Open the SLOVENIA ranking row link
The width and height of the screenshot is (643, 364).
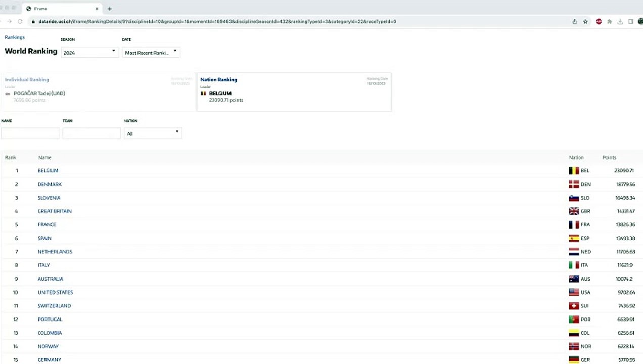[49, 198]
